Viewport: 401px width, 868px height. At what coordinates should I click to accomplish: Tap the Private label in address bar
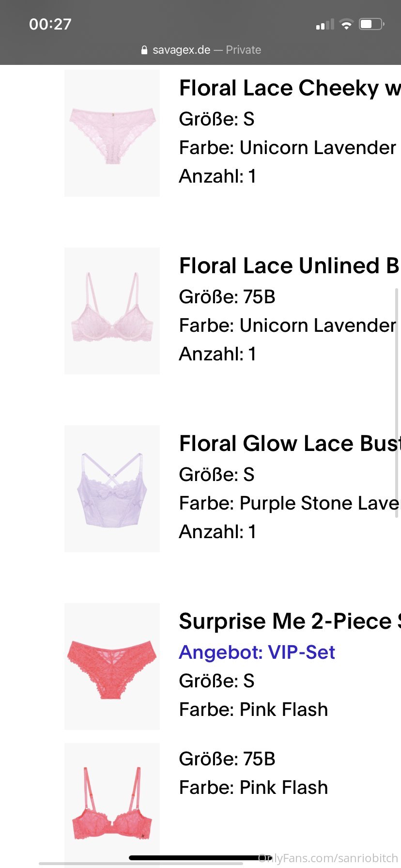(x=243, y=50)
